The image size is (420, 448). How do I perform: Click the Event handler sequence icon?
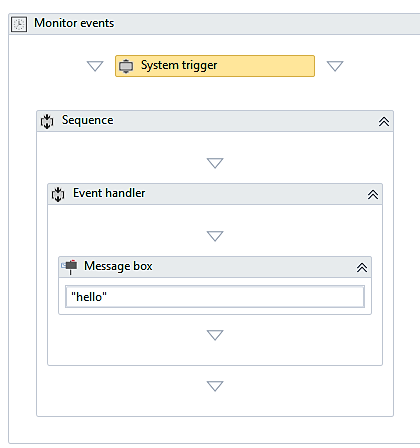pyautogui.click(x=58, y=194)
